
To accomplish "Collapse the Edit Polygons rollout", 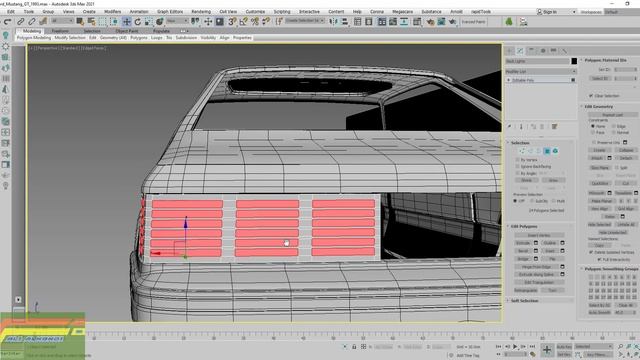I will (524, 226).
